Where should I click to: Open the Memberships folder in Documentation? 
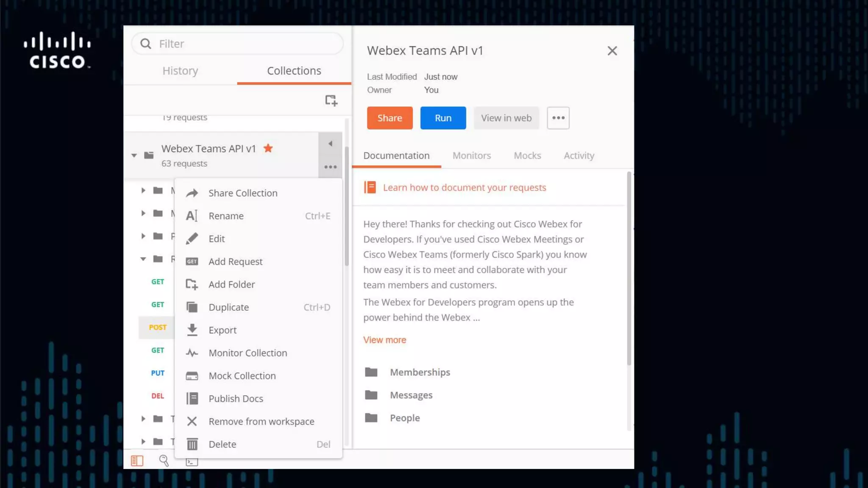(x=420, y=372)
